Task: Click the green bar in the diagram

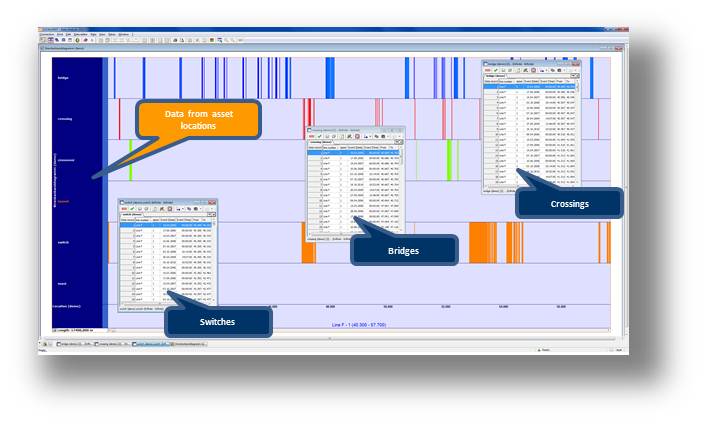Action: [130, 158]
